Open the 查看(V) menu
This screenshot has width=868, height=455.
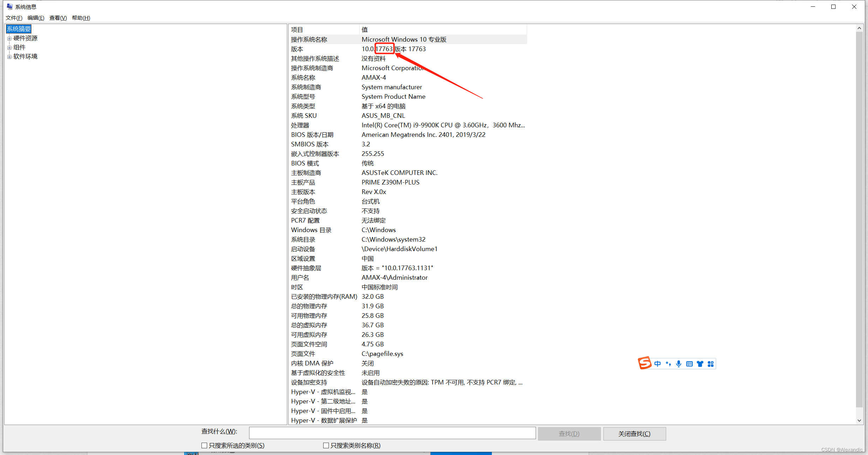58,18
